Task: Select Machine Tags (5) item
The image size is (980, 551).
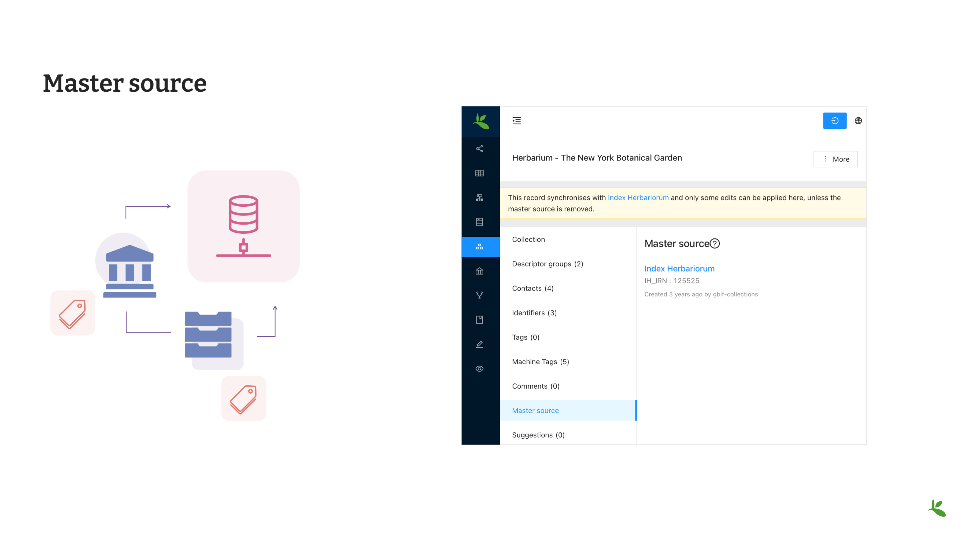Action: [x=540, y=362]
